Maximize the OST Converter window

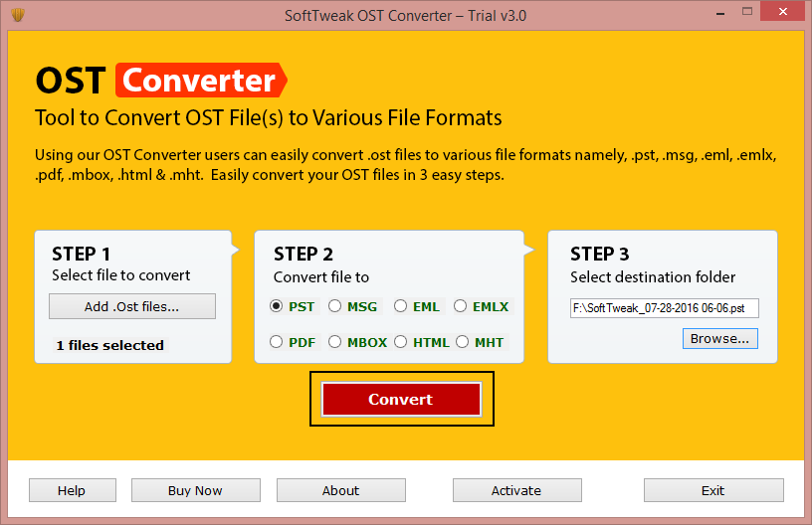click(x=746, y=11)
